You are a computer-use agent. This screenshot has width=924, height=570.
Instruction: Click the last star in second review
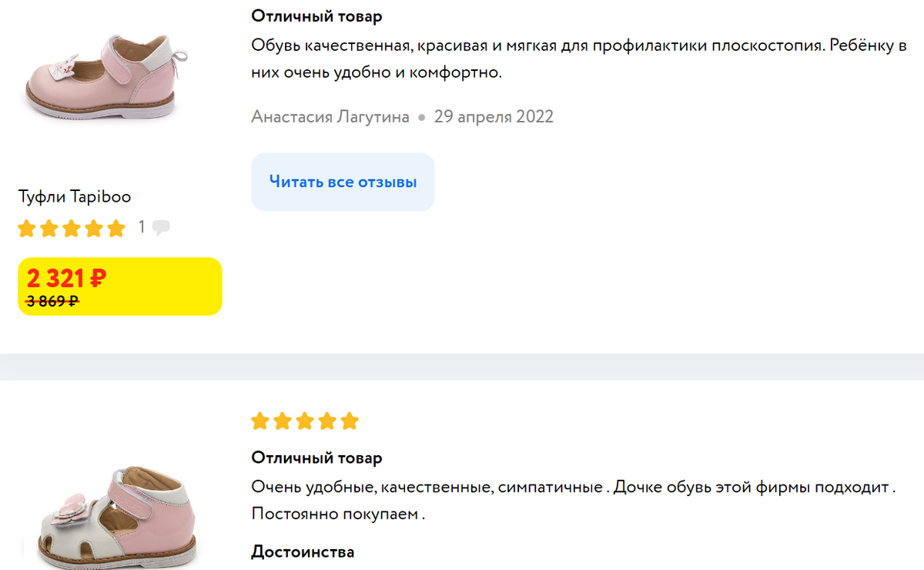[347, 421]
